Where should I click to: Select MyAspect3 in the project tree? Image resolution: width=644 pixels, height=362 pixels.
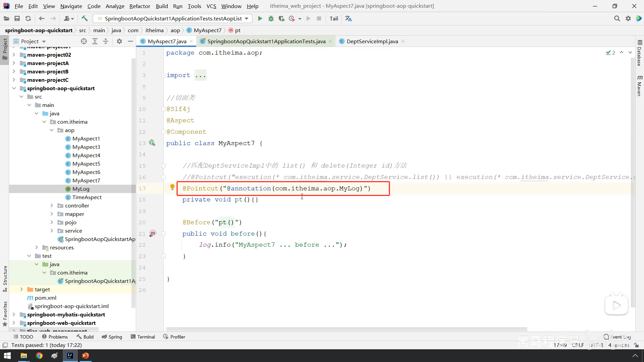(86, 147)
